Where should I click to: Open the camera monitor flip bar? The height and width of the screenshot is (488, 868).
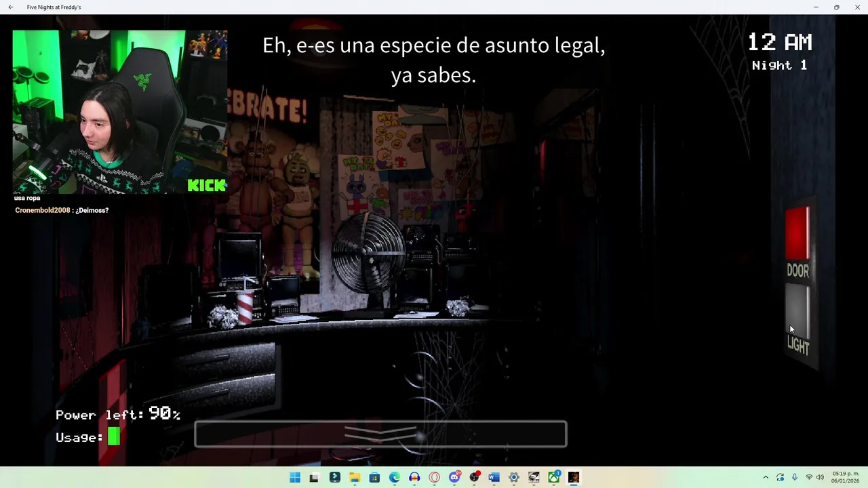click(x=380, y=434)
